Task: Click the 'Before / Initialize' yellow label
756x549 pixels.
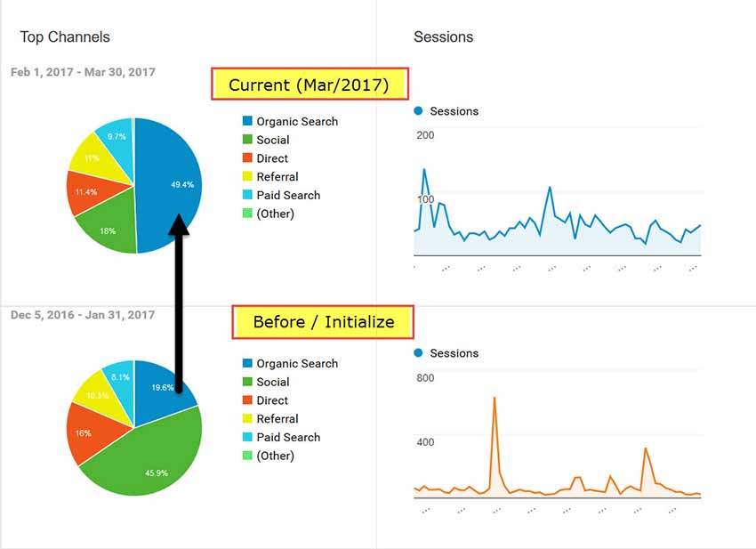Action: [x=323, y=322]
